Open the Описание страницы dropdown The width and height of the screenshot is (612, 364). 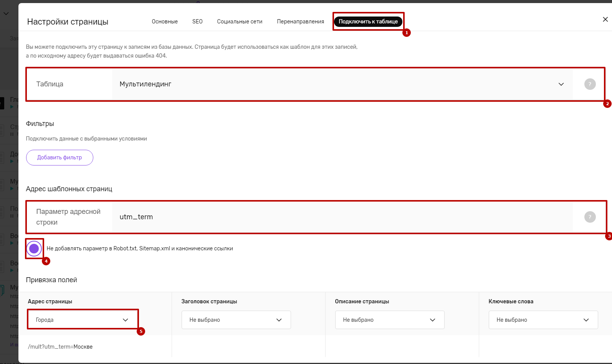click(x=390, y=320)
